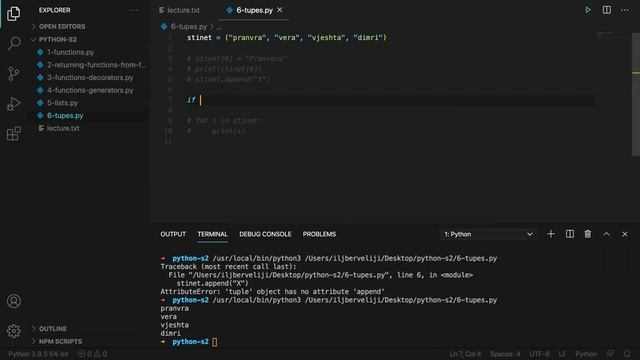The image size is (640, 360).
Task: Open 5-lists.py in the explorer
Action: click(x=62, y=103)
